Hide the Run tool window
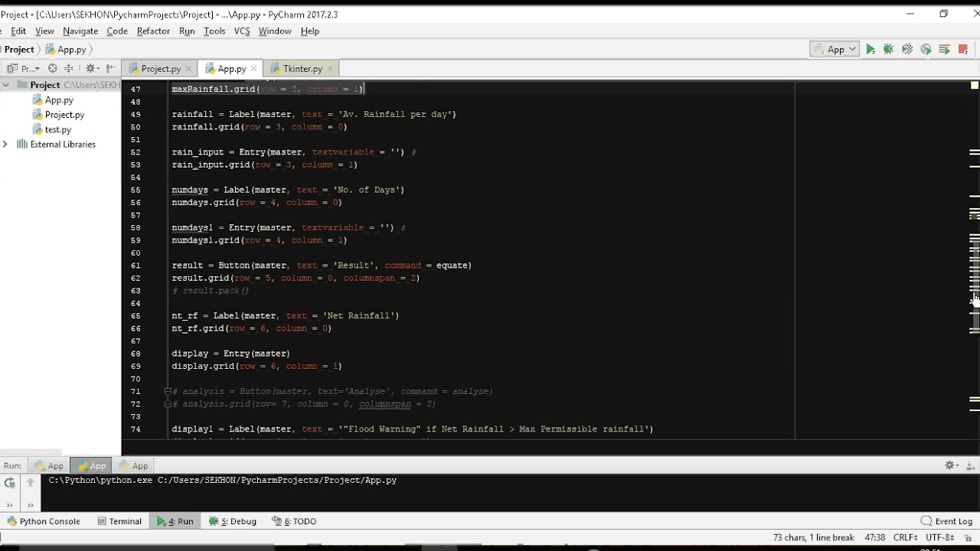 tap(969, 465)
